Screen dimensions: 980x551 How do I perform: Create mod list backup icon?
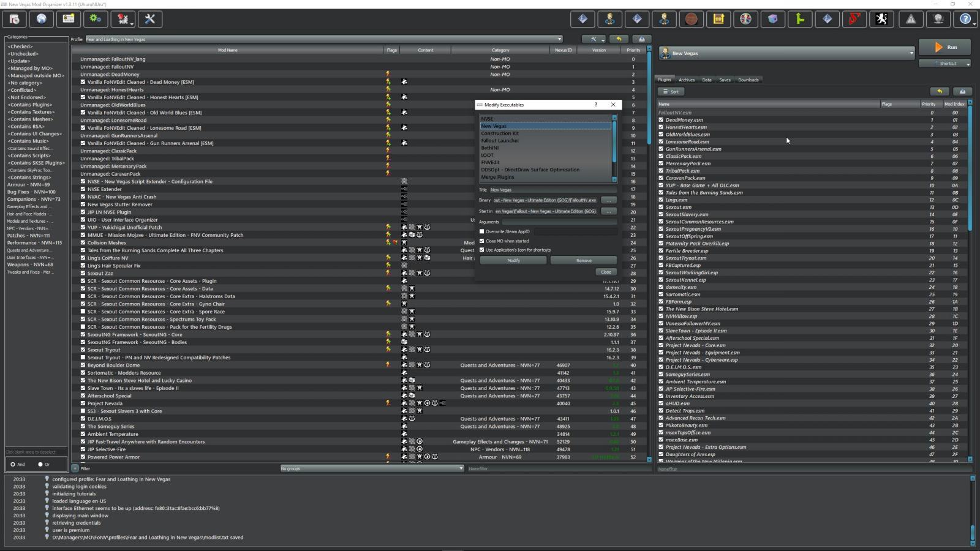click(x=641, y=39)
